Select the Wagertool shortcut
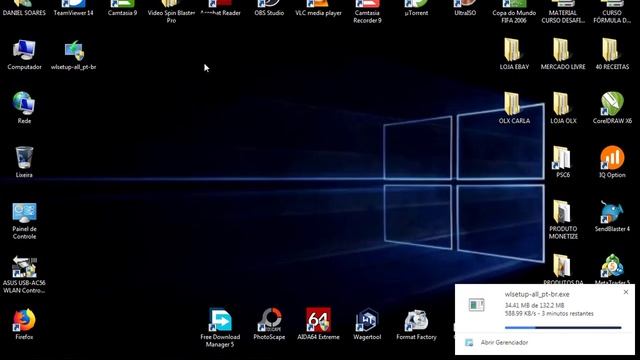The image size is (640, 360). click(x=367, y=324)
